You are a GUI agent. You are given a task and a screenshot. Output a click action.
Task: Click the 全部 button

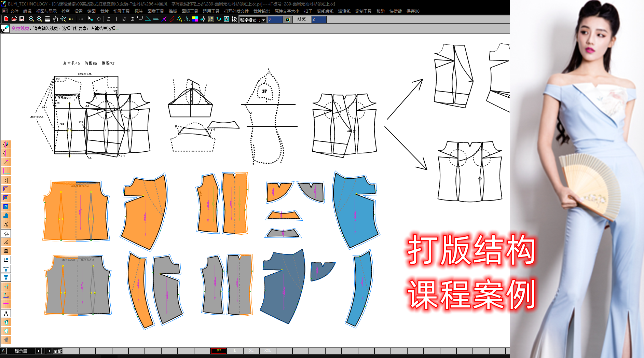(x=57, y=351)
